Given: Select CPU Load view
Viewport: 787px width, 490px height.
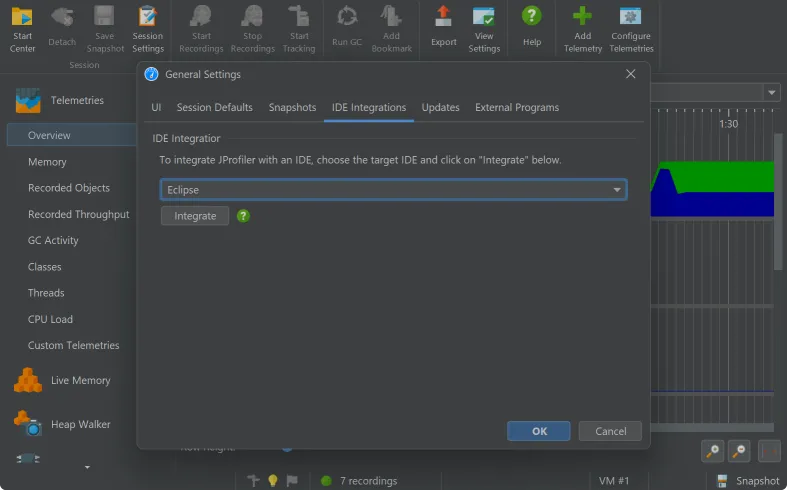Looking at the screenshot, I should click(x=50, y=319).
